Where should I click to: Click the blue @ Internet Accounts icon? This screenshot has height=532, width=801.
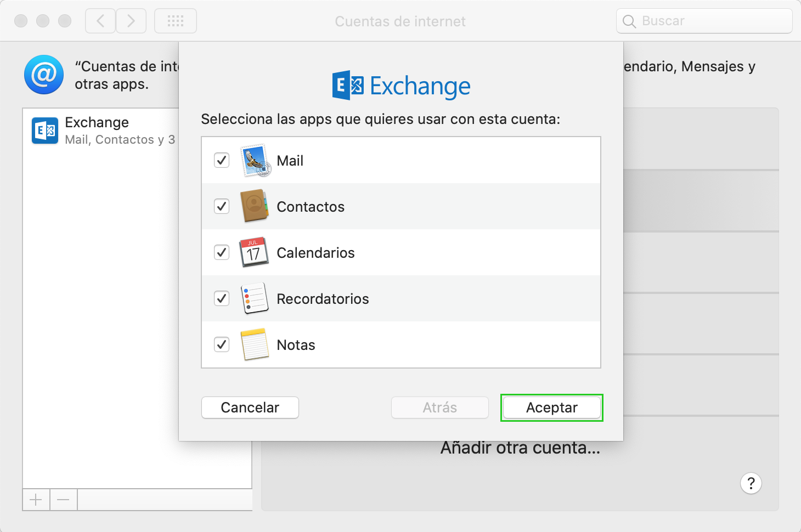click(x=44, y=75)
